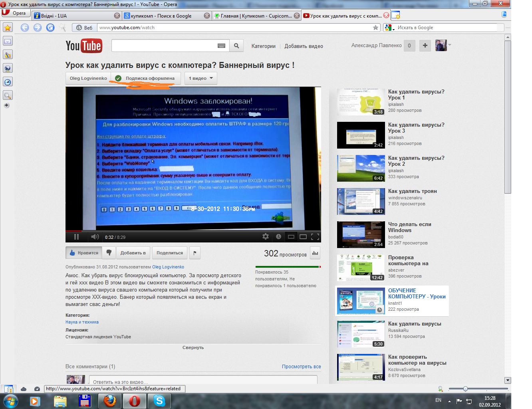Open the Как удалить троян video

pyautogui.click(x=413, y=191)
